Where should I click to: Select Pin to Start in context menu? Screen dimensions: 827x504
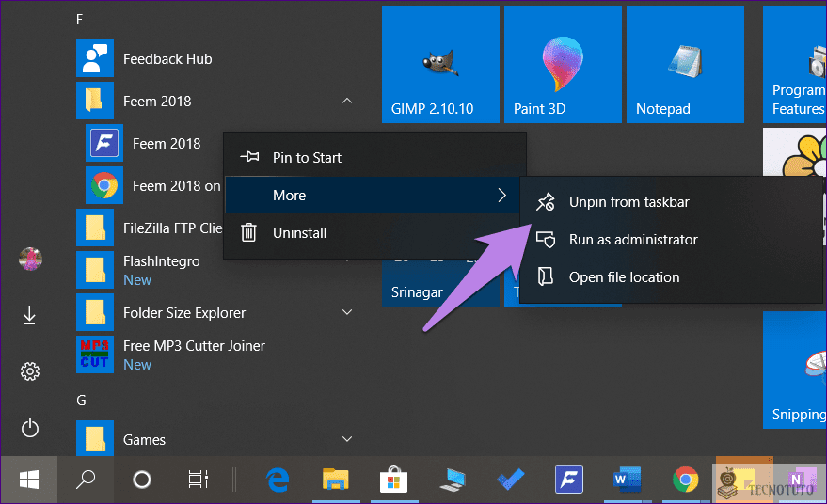pyautogui.click(x=375, y=157)
